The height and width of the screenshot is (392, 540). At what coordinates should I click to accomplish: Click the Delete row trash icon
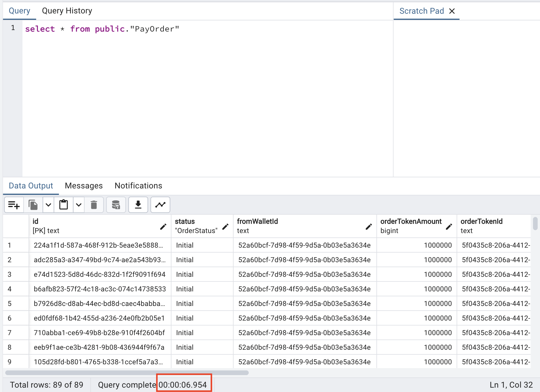click(x=94, y=205)
